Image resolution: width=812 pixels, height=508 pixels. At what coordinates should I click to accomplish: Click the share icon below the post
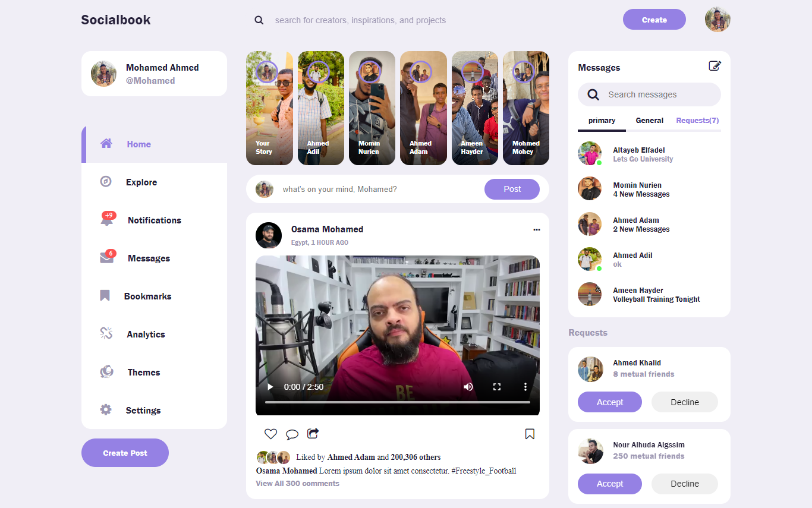pyautogui.click(x=313, y=433)
